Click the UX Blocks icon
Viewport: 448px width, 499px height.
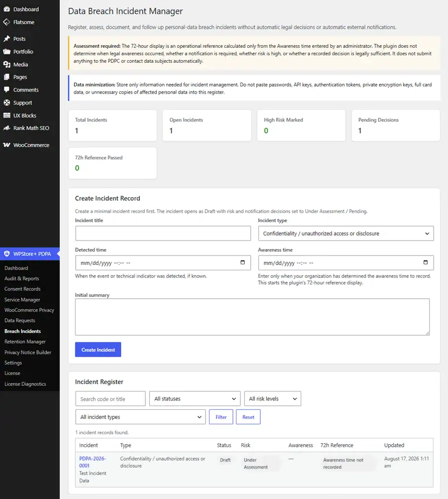(6, 116)
